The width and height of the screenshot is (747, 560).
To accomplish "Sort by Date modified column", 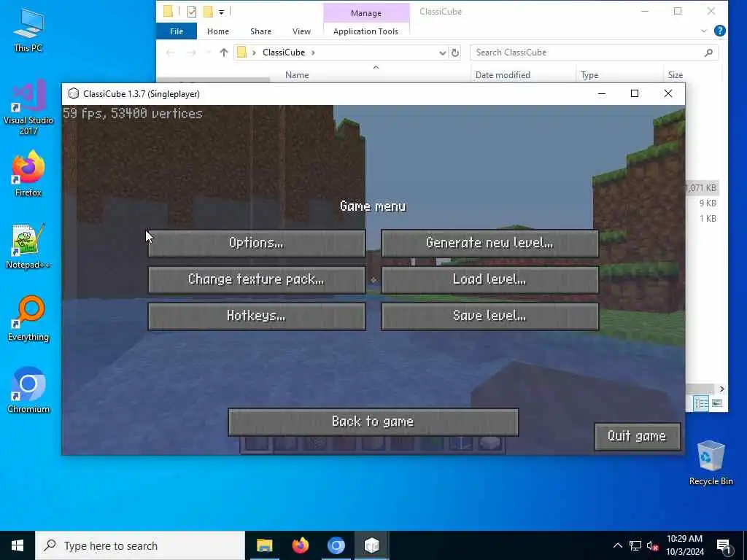I will (x=503, y=75).
